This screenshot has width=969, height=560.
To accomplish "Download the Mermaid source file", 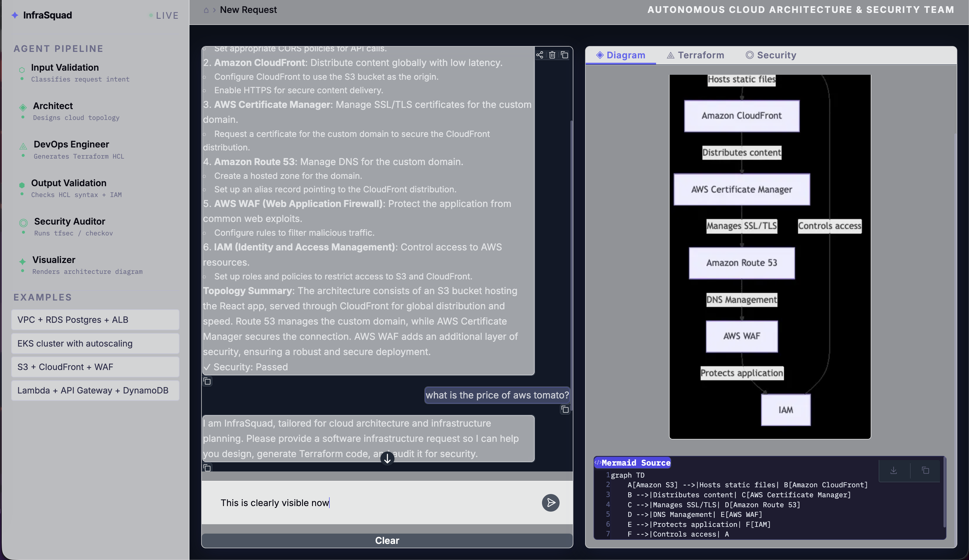I will tap(894, 471).
